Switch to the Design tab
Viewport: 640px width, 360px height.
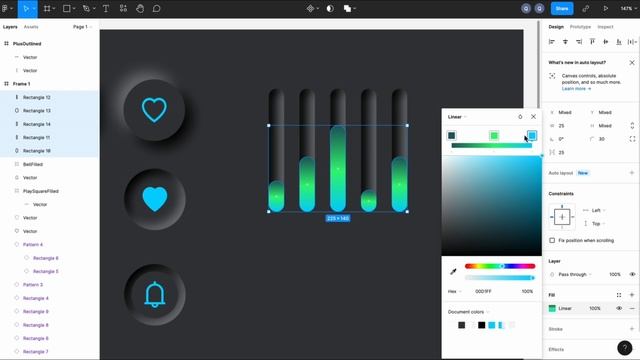point(556,27)
